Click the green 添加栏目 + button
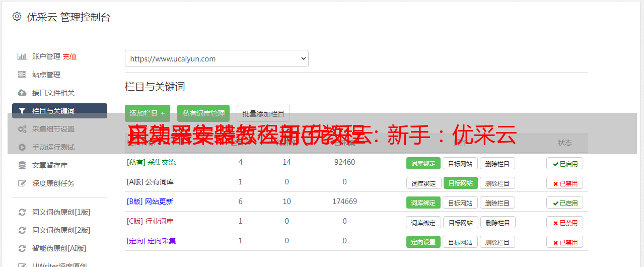Screen dimensions: 644x267 pyautogui.click(x=148, y=113)
